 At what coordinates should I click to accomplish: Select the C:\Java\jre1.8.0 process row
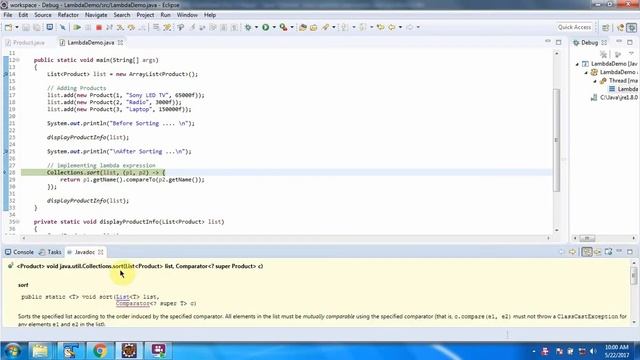(614, 98)
